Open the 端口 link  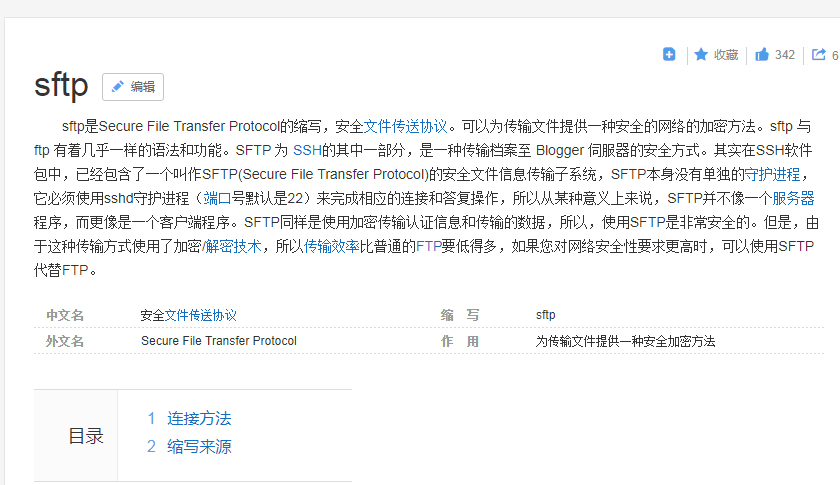click(217, 198)
